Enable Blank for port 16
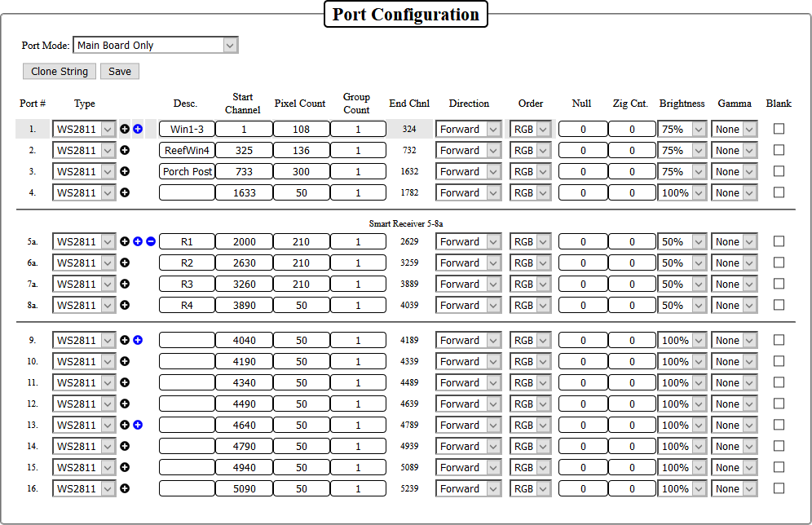The image size is (812, 525). (779, 488)
